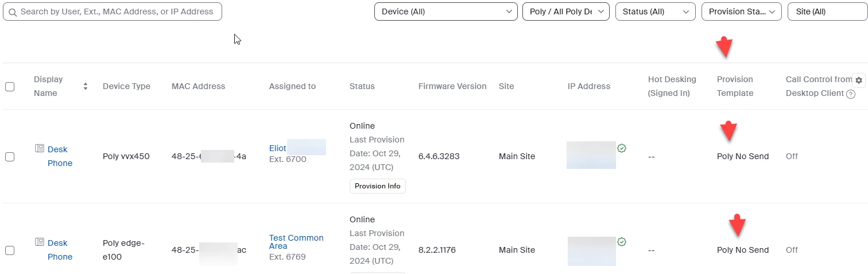
Task: Open the Poly / All Poly devices dropdown
Action: (566, 11)
